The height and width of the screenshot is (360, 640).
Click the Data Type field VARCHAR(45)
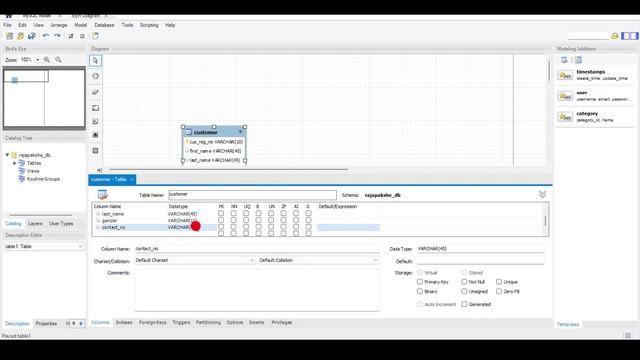(x=480, y=249)
